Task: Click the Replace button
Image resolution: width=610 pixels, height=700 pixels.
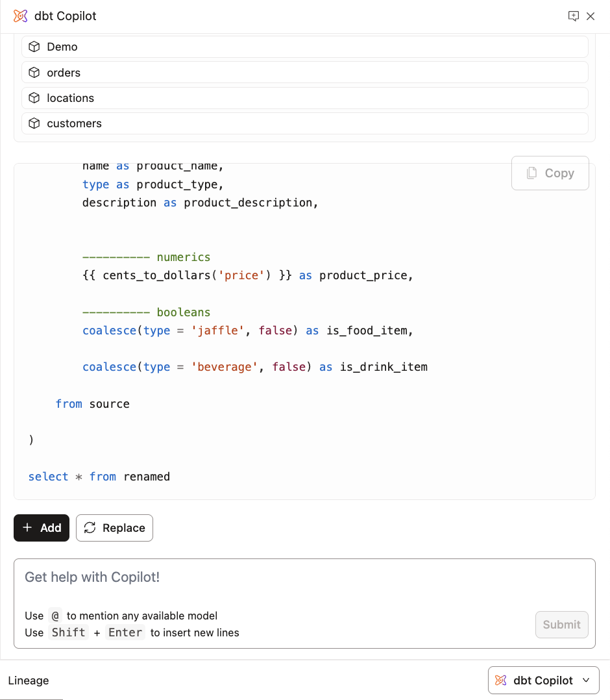Action: tap(114, 528)
